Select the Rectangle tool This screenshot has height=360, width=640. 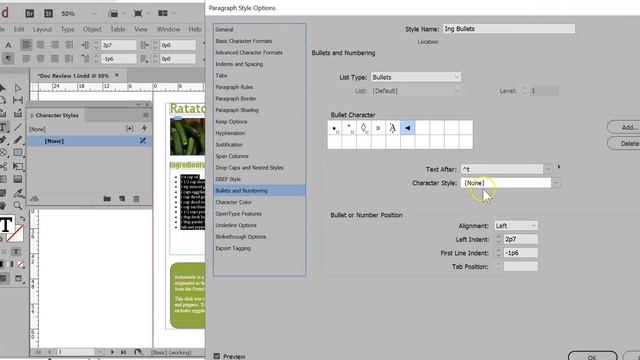[x=18, y=153]
